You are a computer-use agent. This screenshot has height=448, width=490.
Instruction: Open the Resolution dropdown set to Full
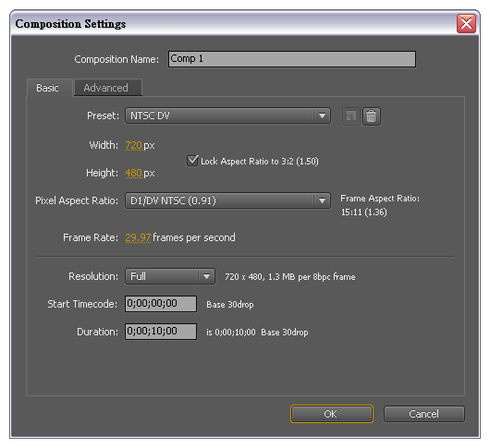[x=170, y=276]
